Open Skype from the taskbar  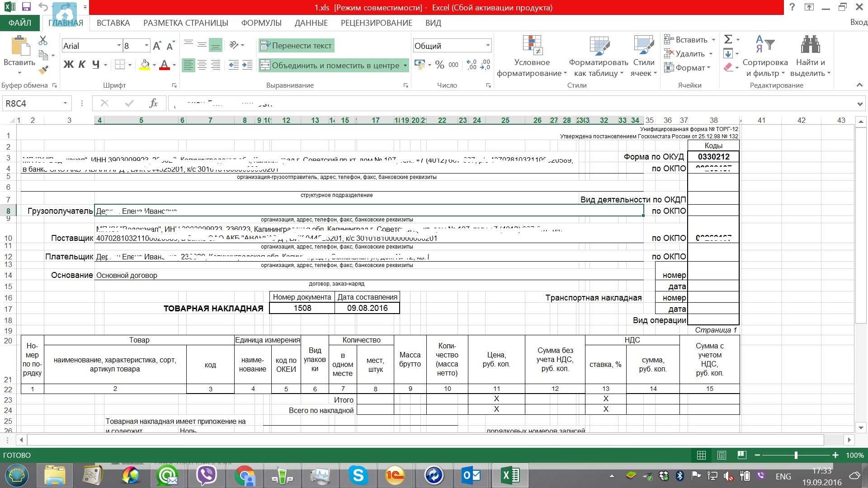point(358,475)
